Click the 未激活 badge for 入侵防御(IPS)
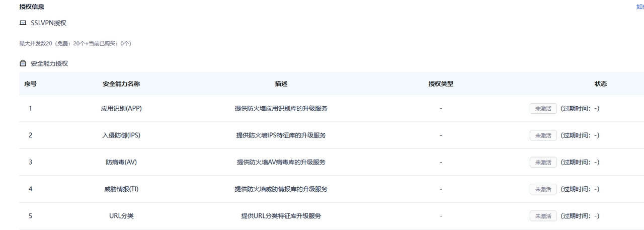This screenshot has width=644, height=230. coord(543,135)
